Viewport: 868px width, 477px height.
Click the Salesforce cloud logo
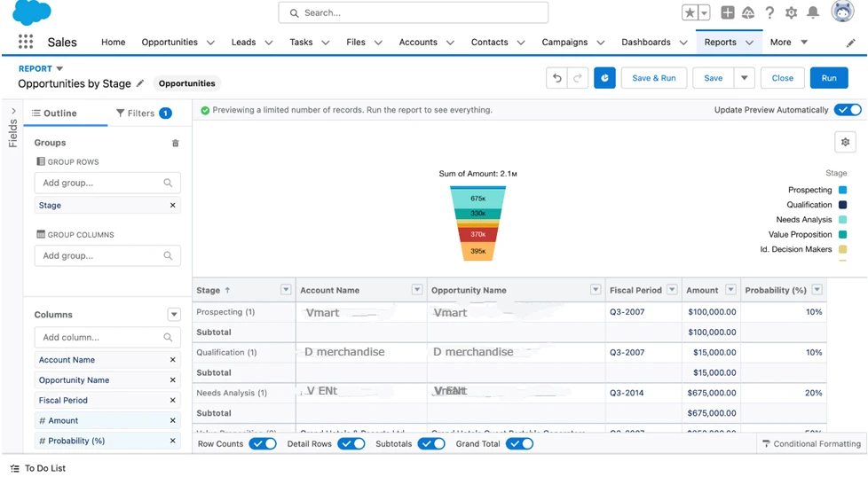click(32, 12)
